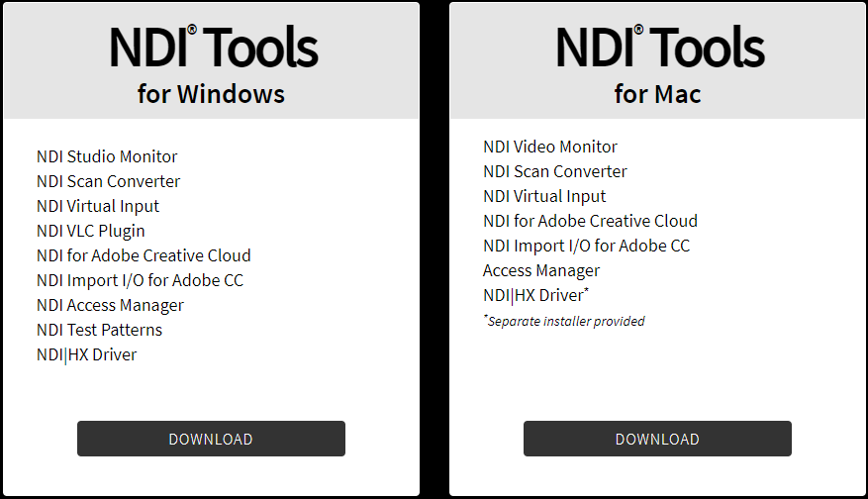
Task: Click 'NDI Video Monitor' text
Action: click(550, 147)
